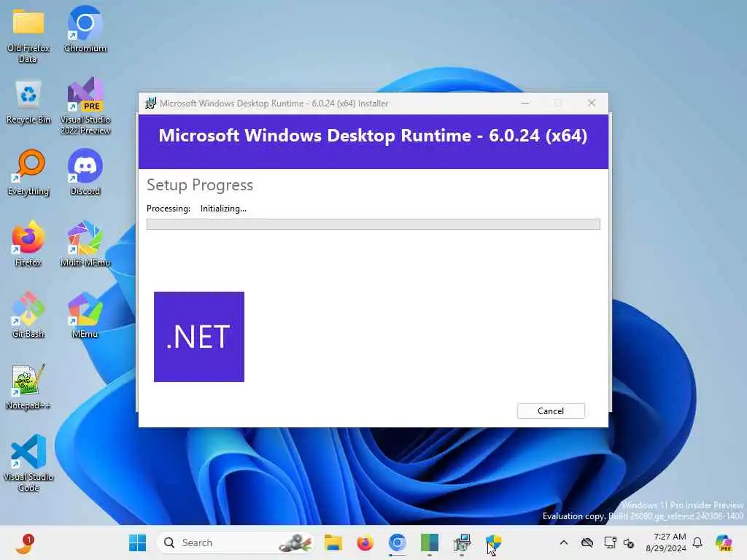Click the installer title bar icon
This screenshot has height=560, width=747.
coord(150,104)
